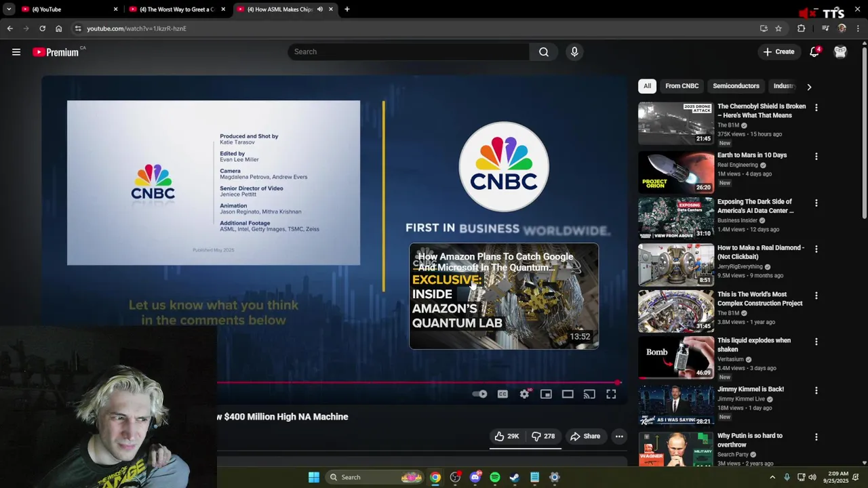Open YouTube notifications bell
Viewport: 868px width, 488px height.
coord(814,52)
